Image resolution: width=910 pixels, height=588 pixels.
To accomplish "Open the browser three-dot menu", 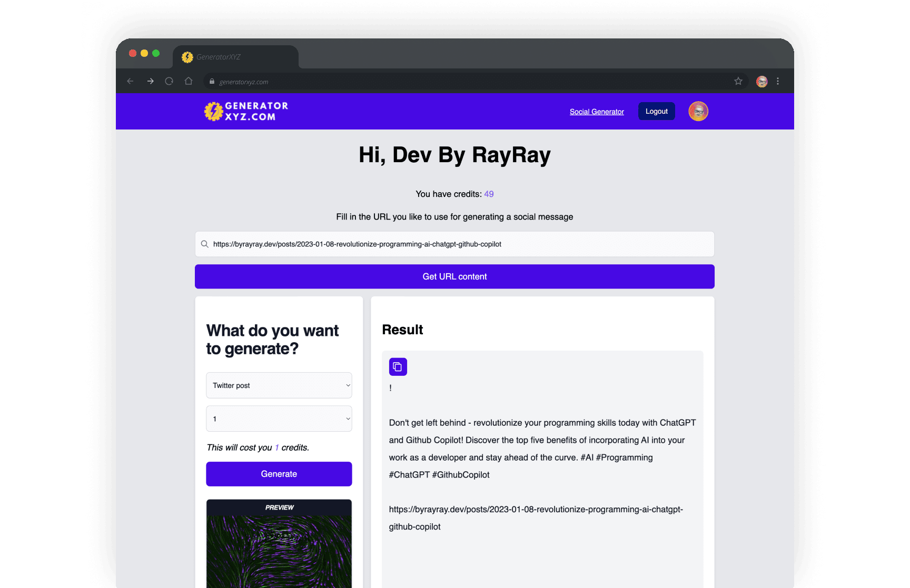I will [777, 81].
